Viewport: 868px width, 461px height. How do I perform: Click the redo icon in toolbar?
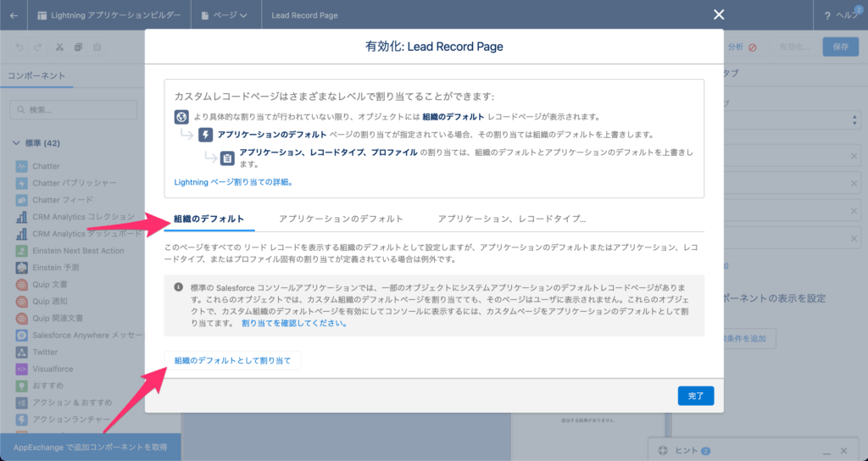[38, 47]
